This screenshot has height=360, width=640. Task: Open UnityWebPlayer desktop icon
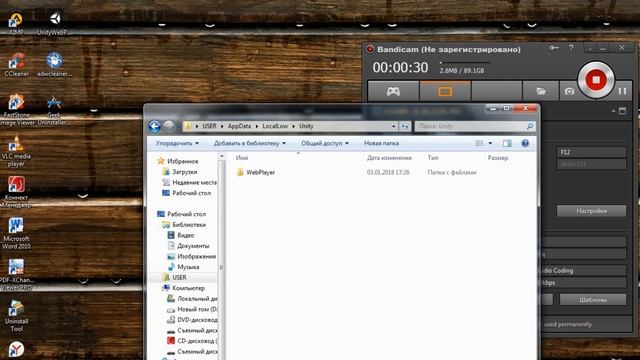[53, 23]
